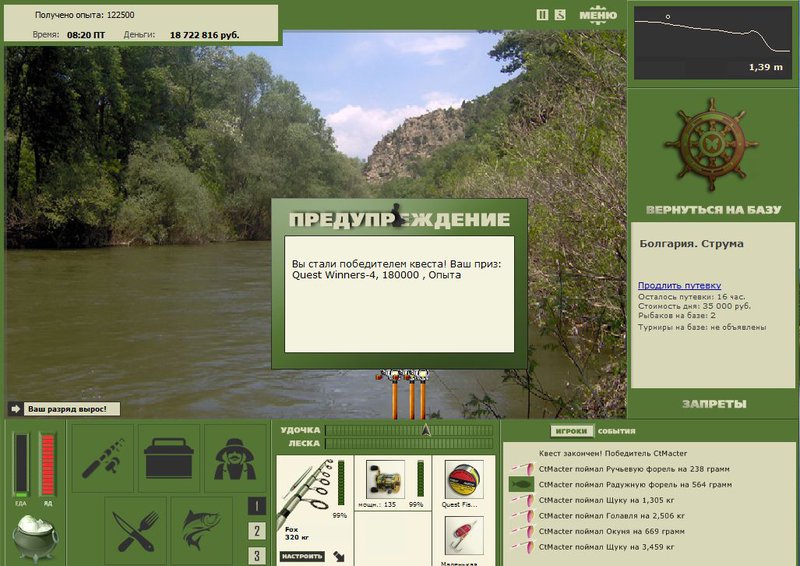800x566 pixels.
Task: Open the fisherman profile icon
Action: (235, 458)
